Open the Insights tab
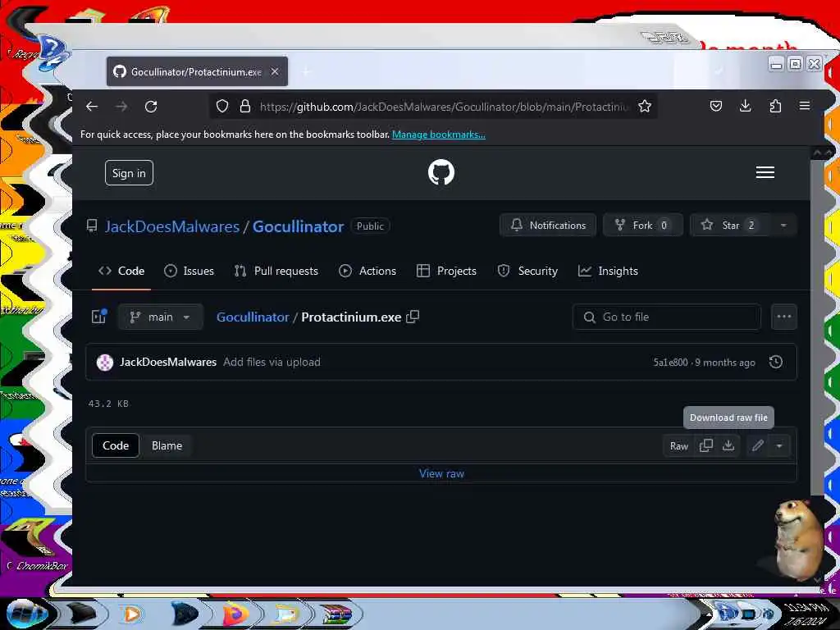 click(608, 271)
